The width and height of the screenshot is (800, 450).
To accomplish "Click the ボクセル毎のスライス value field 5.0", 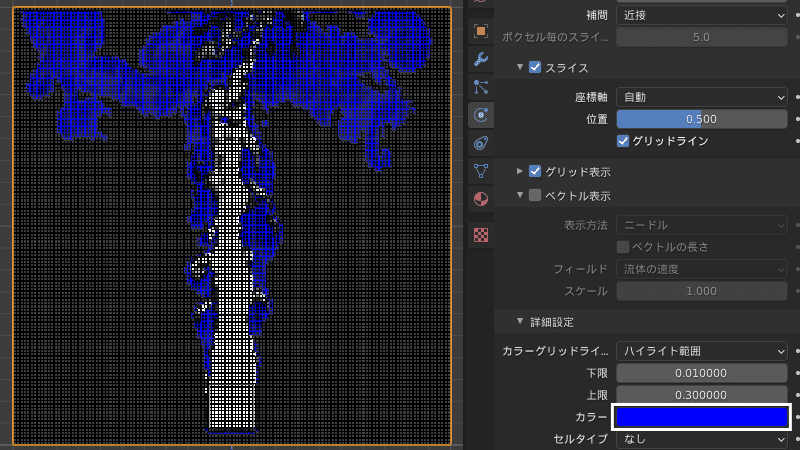I will 702,37.
